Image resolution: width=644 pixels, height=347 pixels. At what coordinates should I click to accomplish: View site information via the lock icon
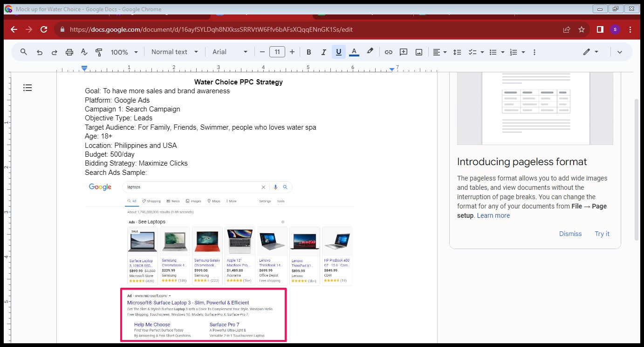coord(62,29)
